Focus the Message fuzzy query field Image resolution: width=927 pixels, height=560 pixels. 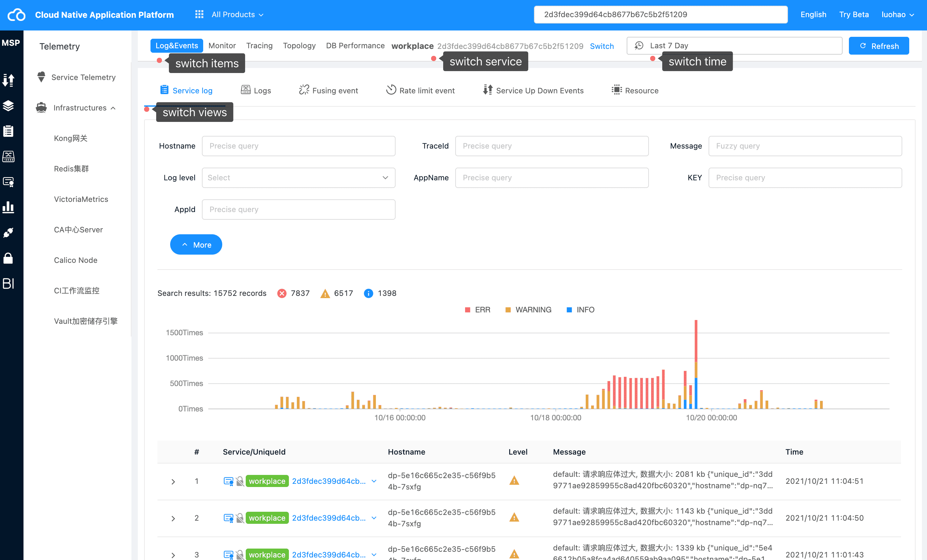pos(805,146)
